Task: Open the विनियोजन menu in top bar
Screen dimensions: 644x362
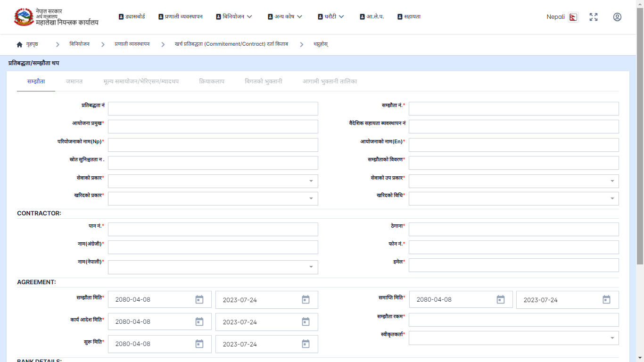Action: pos(234,16)
